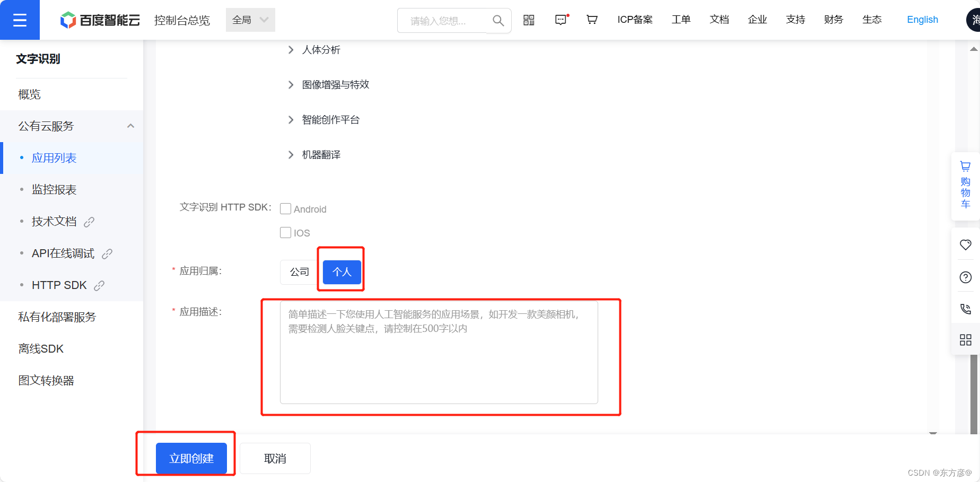Select 公司 as the application ownership
The image size is (980, 482).
click(x=299, y=271)
